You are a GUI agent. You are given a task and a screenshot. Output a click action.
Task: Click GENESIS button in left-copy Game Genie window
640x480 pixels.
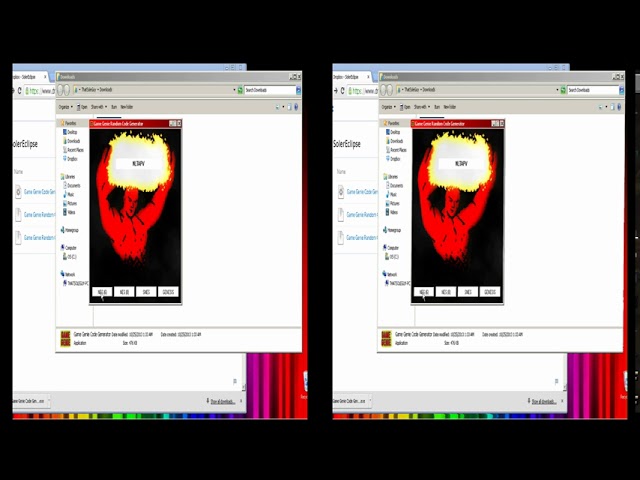tap(168, 292)
